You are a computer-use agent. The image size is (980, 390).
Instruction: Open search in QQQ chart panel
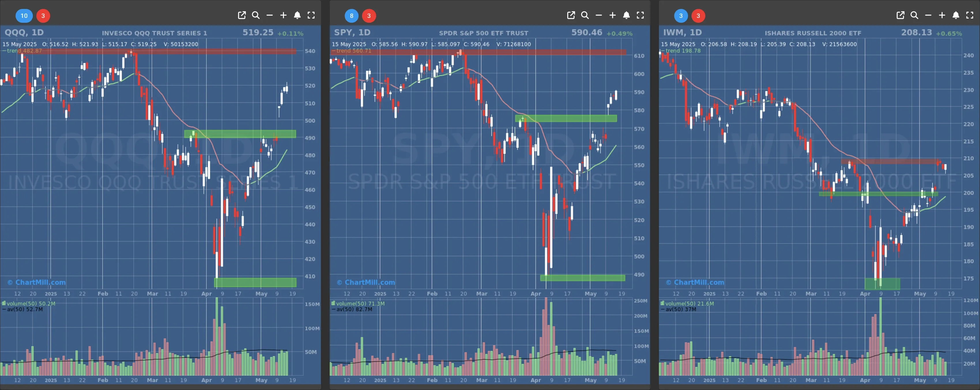[x=256, y=15]
